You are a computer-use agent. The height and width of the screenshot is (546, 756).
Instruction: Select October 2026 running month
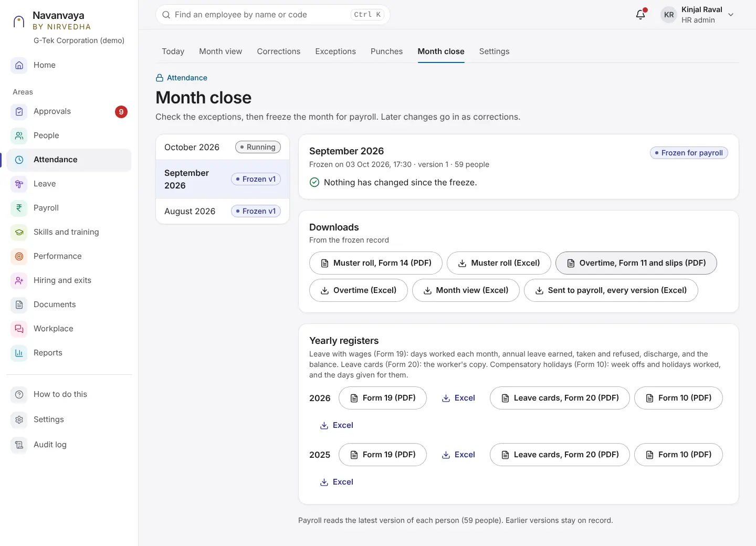pos(223,148)
